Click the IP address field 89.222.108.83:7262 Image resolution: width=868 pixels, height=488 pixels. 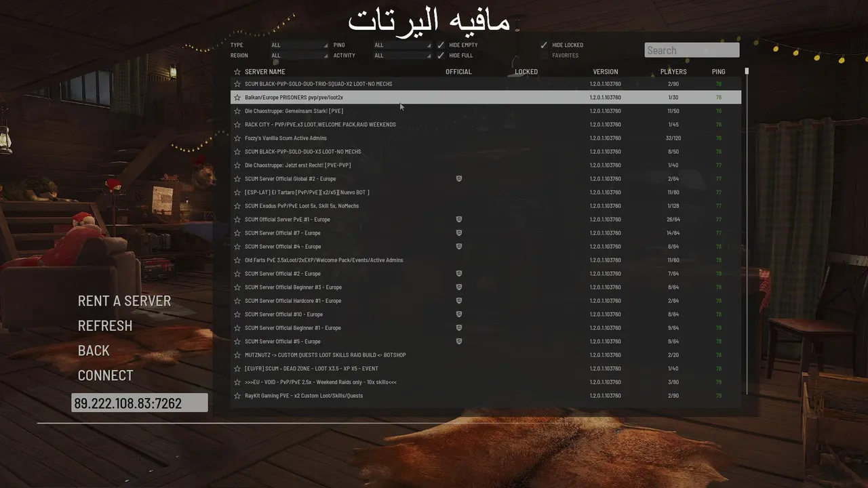coord(140,403)
